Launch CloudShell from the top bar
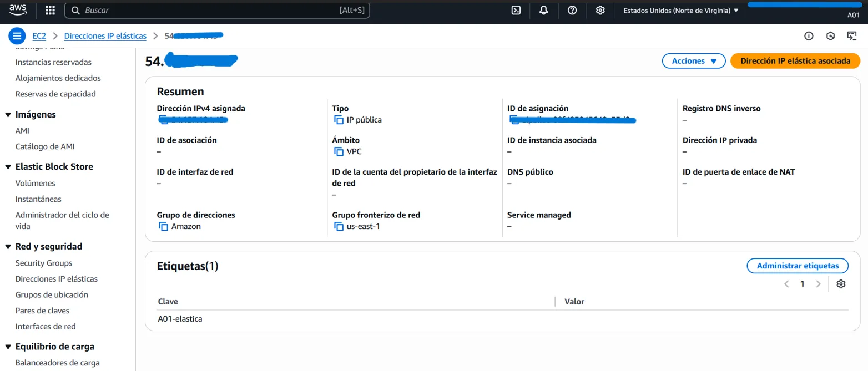The width and height of the screenshot is (868, 371). coord(516,10)
